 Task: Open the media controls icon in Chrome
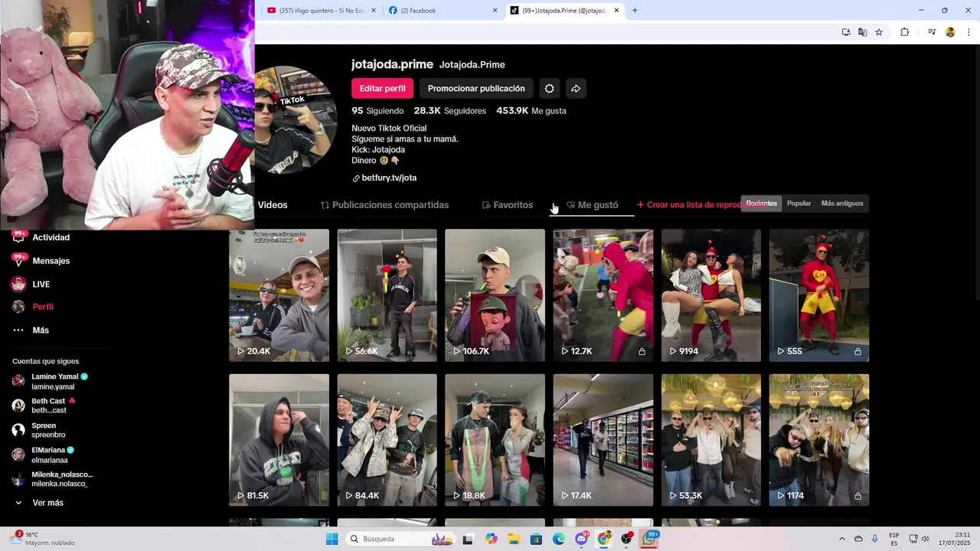point(932,32)
